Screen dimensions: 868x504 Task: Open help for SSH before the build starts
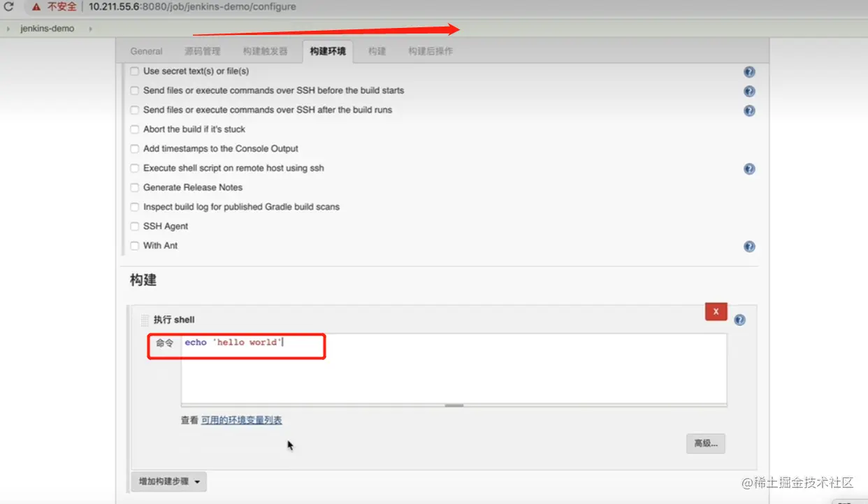tap(749, 91)
